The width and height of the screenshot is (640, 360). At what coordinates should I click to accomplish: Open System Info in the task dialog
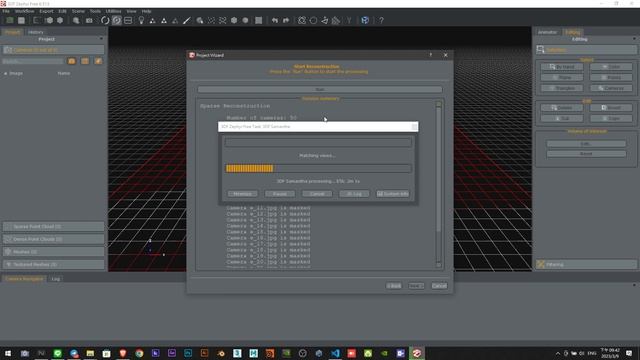(392, 193)
